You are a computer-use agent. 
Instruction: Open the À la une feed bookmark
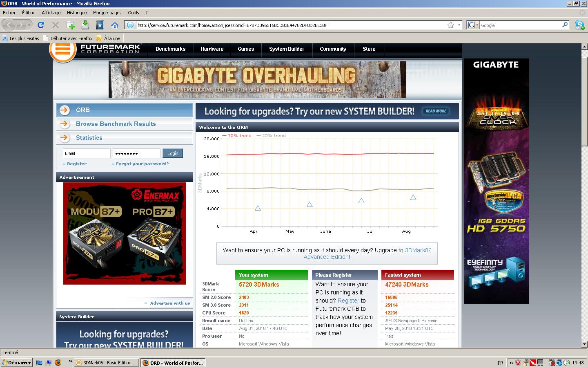109,38
